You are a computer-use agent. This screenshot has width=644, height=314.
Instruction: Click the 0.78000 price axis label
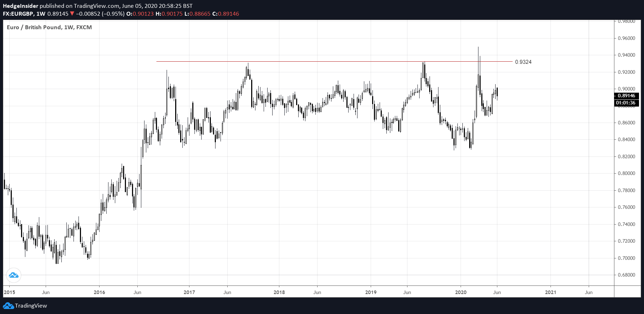pyautogui.click(x=627, y=190)
